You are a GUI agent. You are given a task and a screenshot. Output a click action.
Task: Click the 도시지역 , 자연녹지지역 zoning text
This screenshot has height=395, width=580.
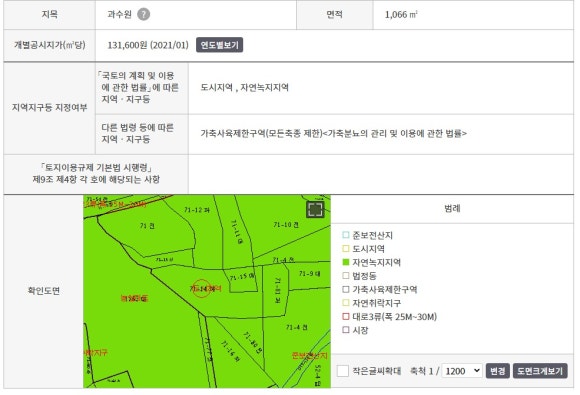(x=245, y=88)
